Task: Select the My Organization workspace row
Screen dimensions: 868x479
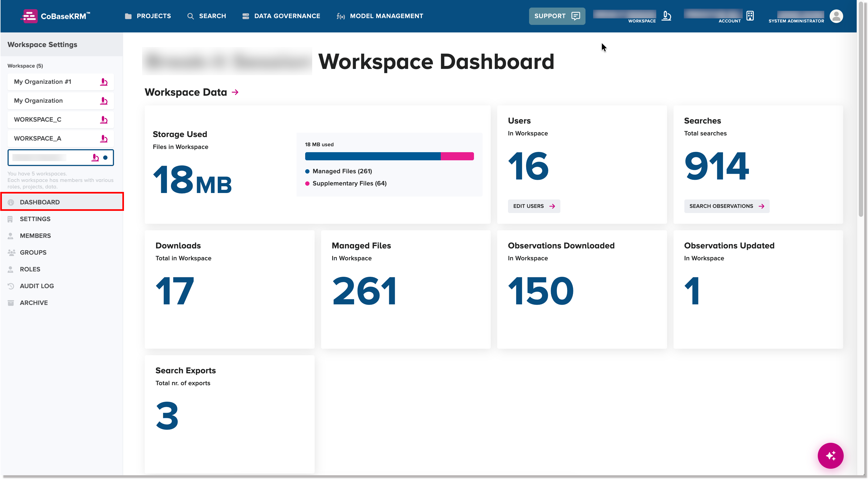Action: 61,101
